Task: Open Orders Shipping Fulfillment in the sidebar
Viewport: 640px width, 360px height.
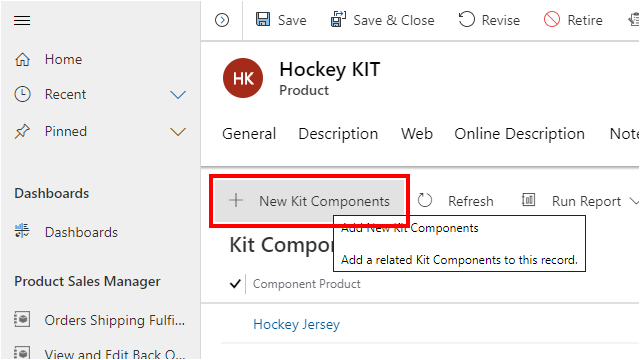Action: point(100,320)
